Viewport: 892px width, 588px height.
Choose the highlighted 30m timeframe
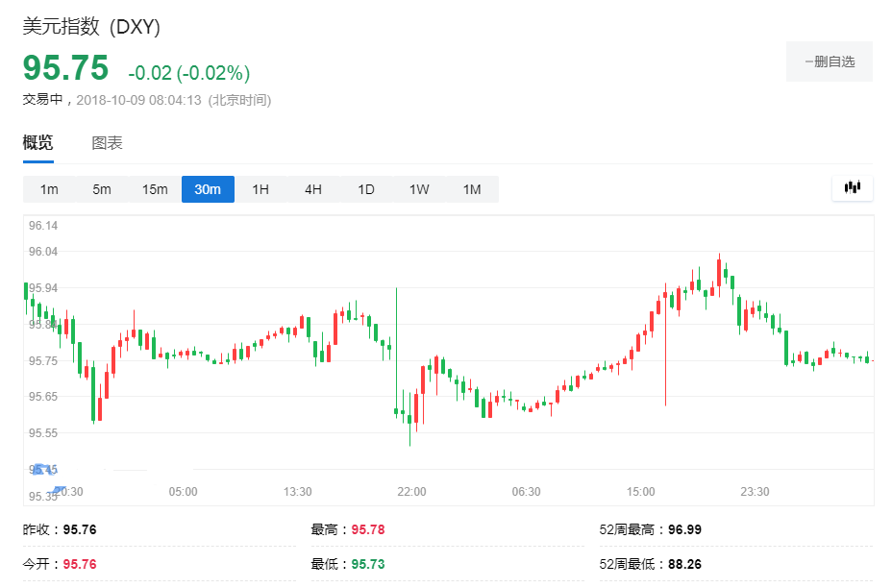pos(208,189)
